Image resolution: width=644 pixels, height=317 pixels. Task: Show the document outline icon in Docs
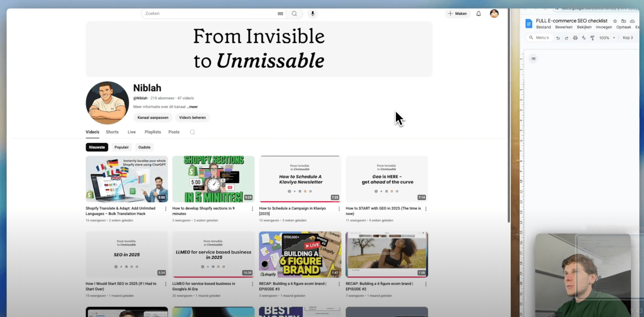click(x=533, y=59)
